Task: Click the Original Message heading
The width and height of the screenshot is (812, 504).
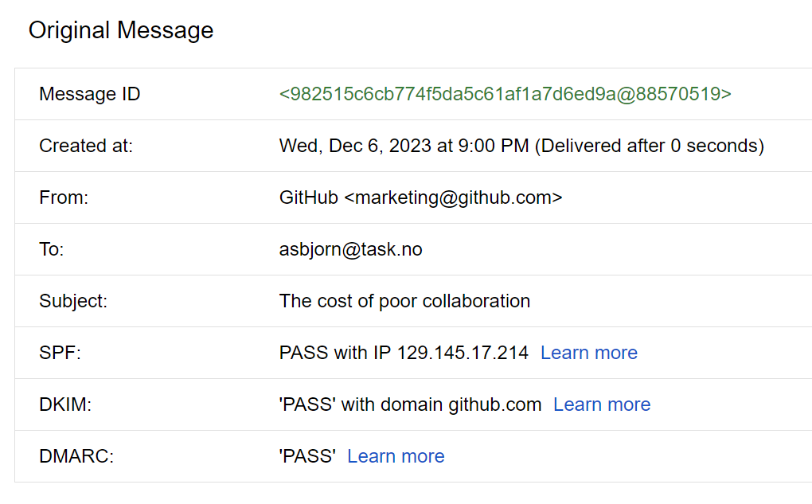Action: (121, 30)
